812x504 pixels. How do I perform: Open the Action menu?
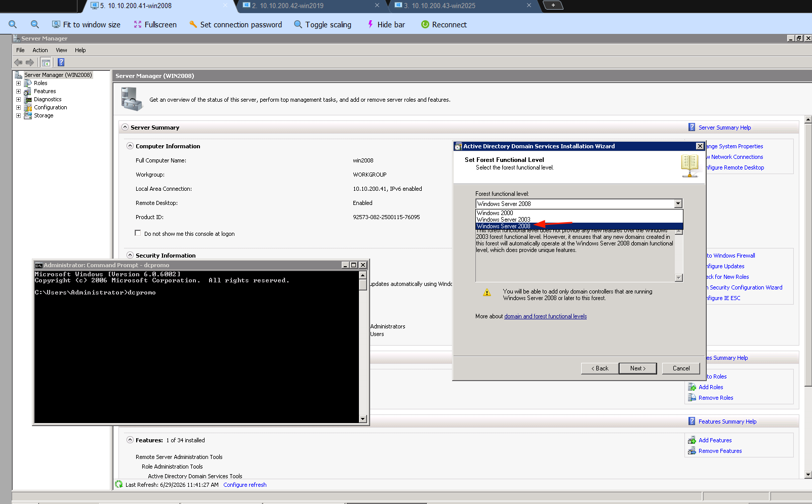pyautogui.click(x=40, y=50)
